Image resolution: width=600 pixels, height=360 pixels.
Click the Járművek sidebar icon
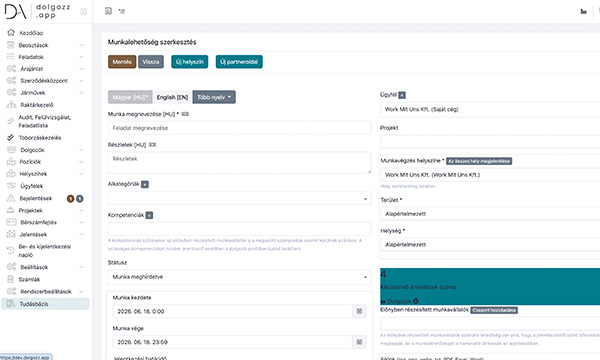[11, 93]
